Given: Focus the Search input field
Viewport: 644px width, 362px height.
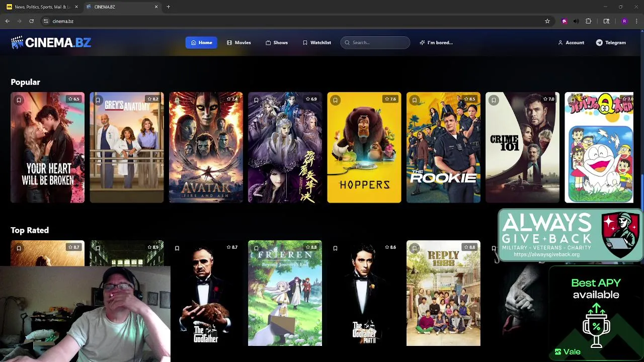Looking at the screenshot, I should 375,43.
